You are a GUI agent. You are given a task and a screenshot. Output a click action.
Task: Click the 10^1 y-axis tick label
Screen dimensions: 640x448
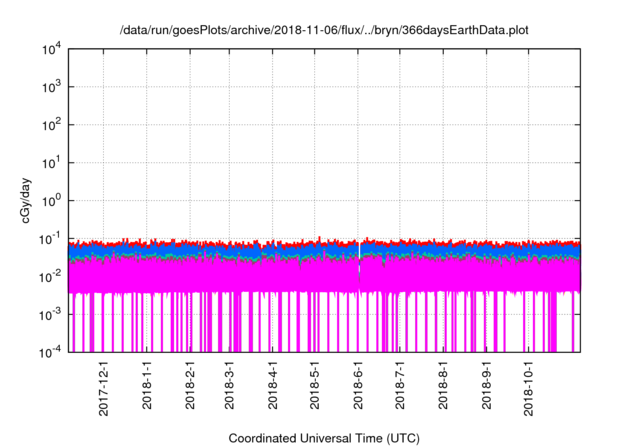click(x=51, y=163)
